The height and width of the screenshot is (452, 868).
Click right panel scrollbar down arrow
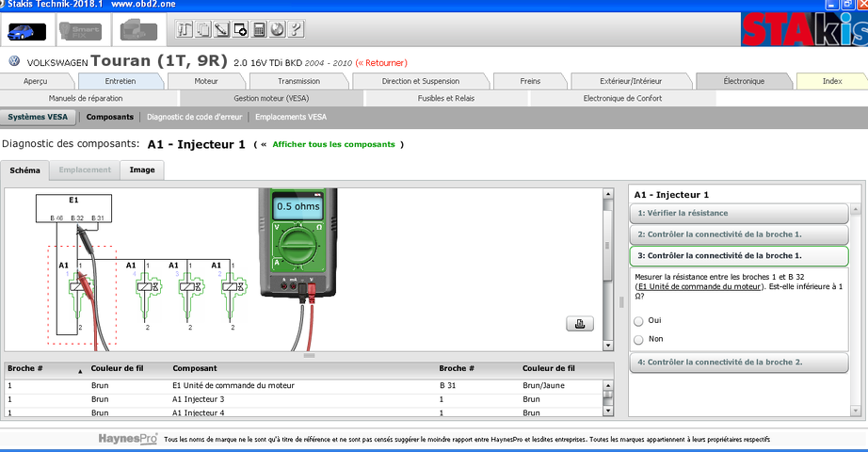point(855,411)
